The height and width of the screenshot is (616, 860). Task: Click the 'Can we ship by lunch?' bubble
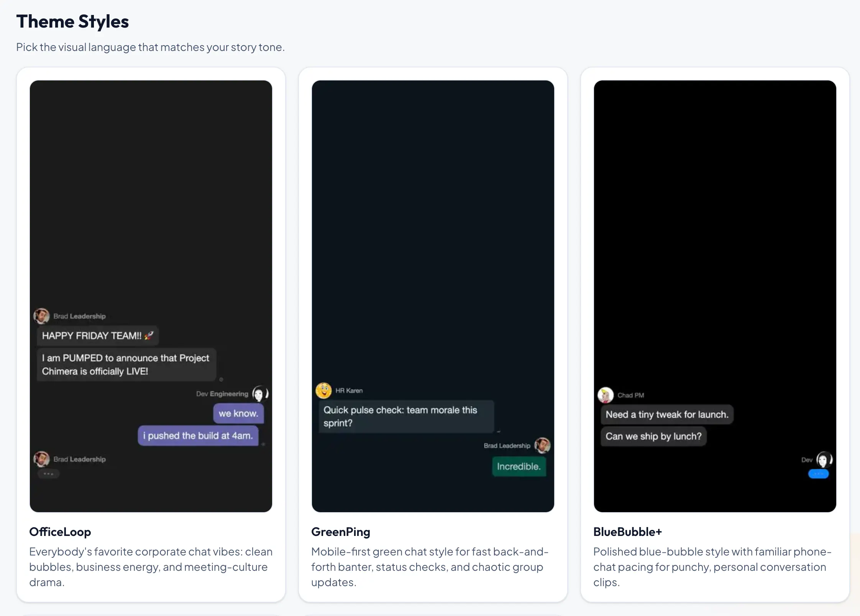pos(653,436)
